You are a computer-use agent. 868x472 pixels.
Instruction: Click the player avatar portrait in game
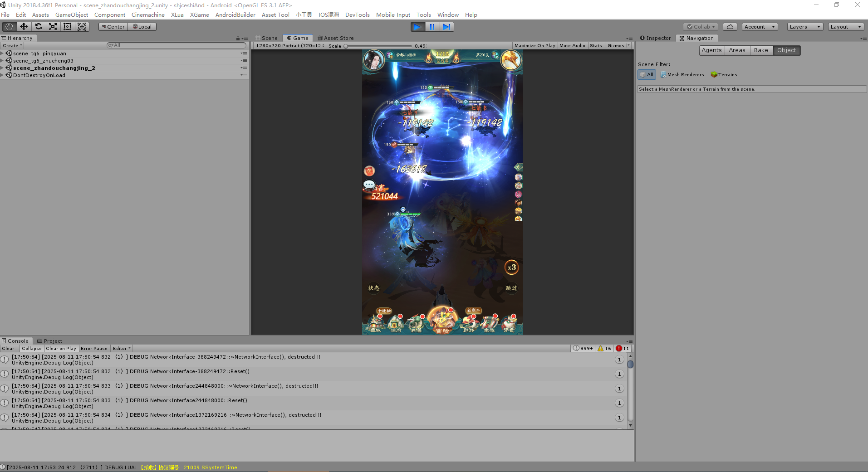[x=374, y=60]
